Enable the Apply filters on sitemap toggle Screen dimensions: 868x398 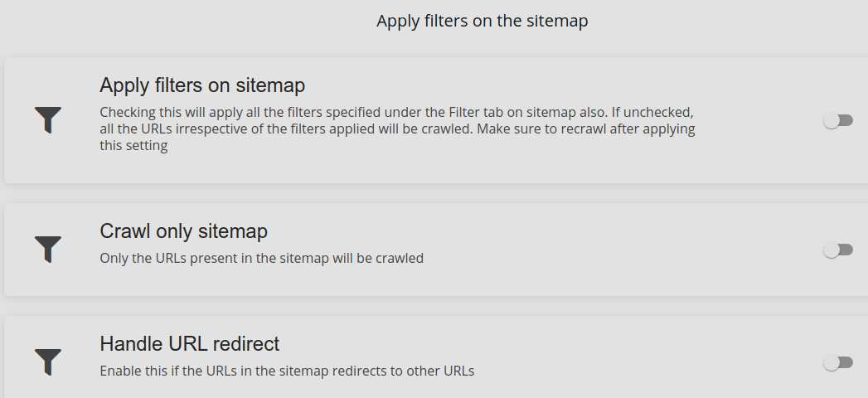838,121
